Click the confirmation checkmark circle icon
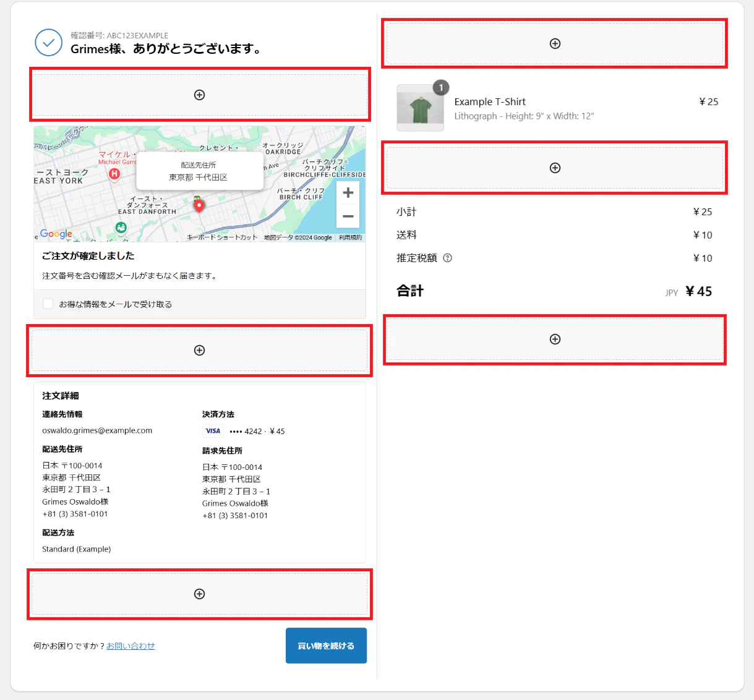 pos(48,43)
